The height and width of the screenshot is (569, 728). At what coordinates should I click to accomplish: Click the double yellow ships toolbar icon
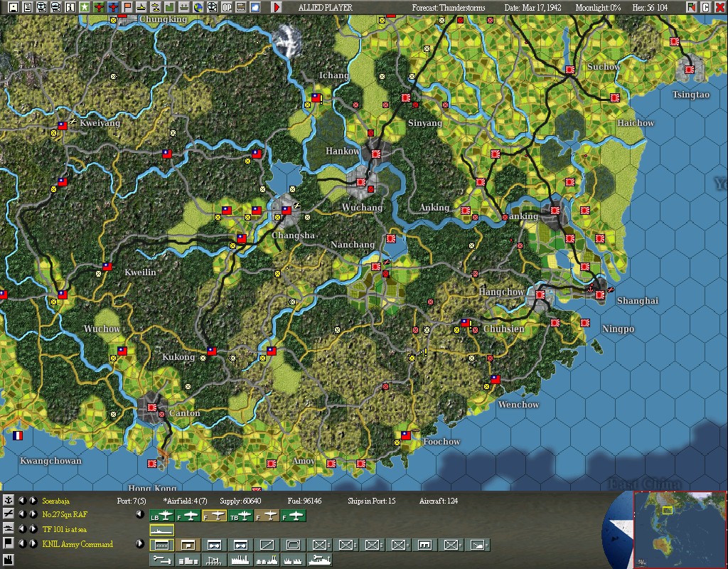tap(156, 7)
